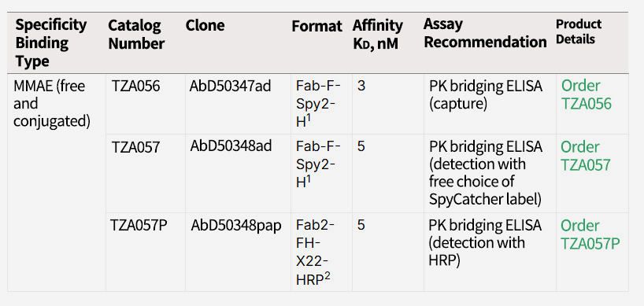Click the SpyCatcher label assay description
The image size is (644, 306).
[486, 173]
